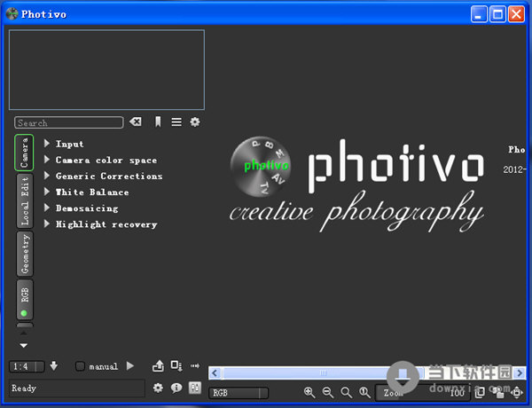Image resolution: width=532 pixels, height=408 pixels.
Task: Enable the manual checkbox
Action: pos(80,366)
